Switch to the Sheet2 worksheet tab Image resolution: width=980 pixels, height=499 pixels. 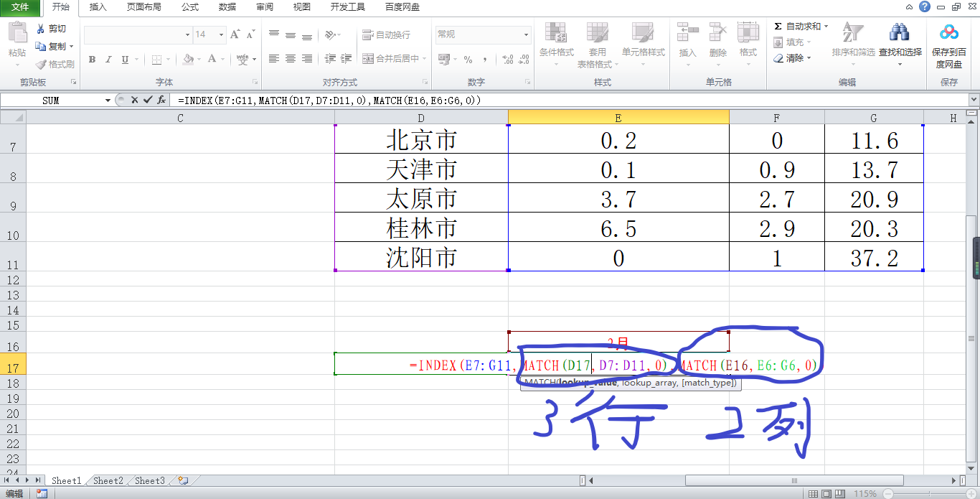click(108, 481)
